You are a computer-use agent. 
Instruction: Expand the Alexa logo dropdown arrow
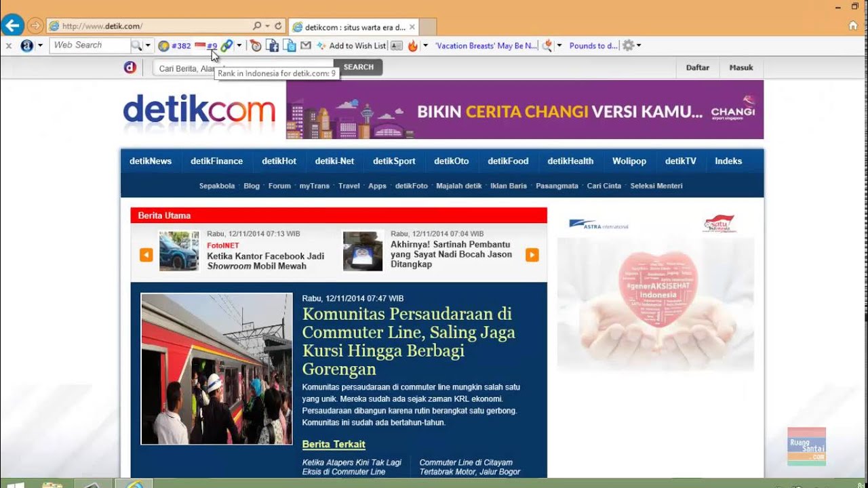[x=40, y=45]
